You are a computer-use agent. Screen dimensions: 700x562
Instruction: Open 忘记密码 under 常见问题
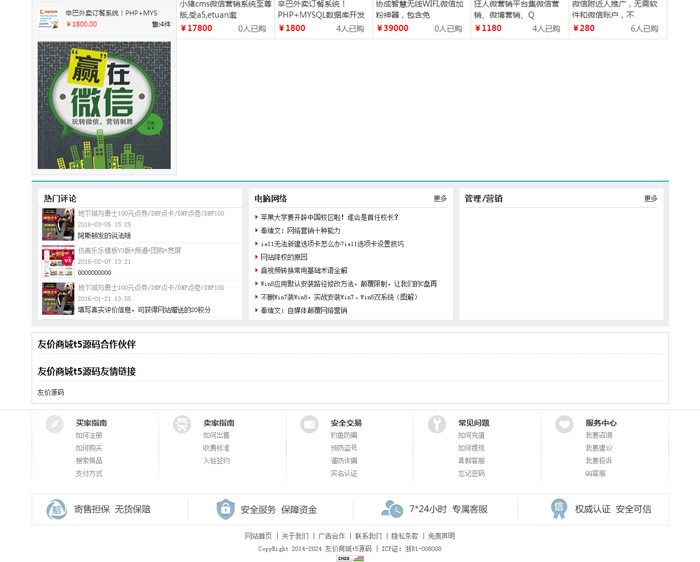471,473
